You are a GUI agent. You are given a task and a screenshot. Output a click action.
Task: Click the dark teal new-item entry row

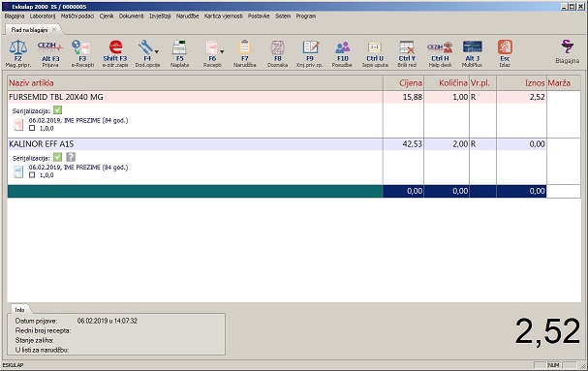pyautogui.click(x=195, y=191)
